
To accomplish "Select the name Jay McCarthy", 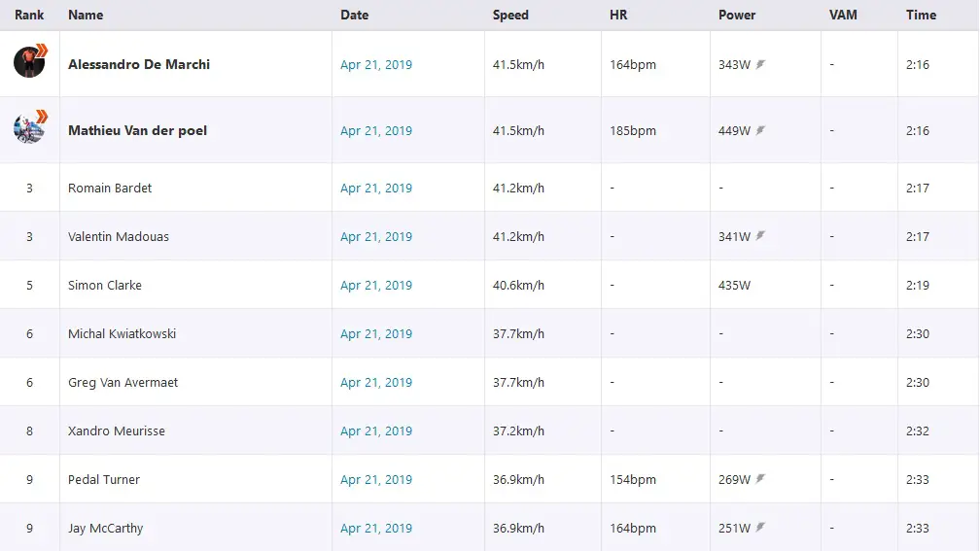I will [106, 529].
